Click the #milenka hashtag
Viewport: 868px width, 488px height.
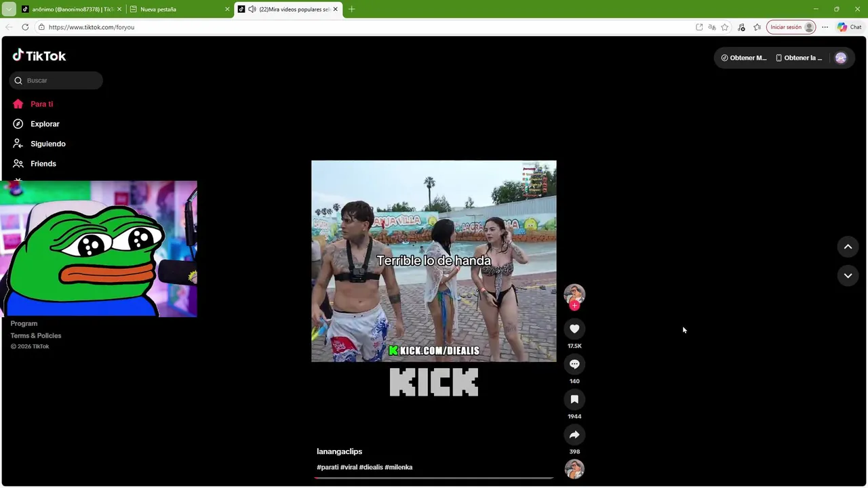tap(399, 467)
